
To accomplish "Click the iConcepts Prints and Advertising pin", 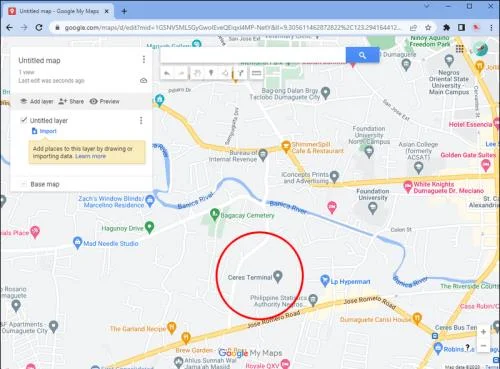I will click(334, 176).
